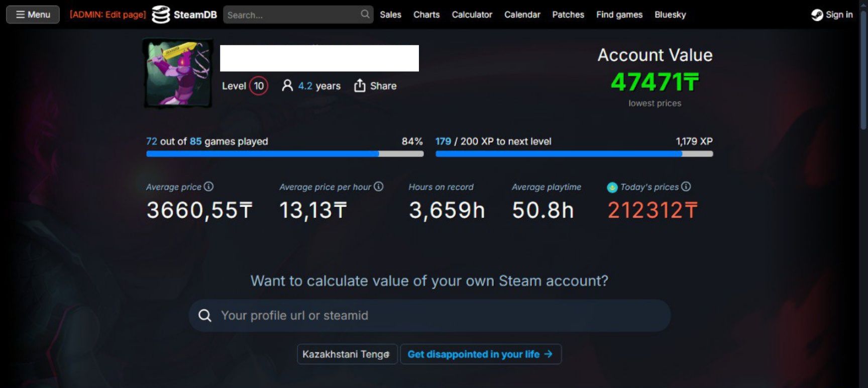The image size is (868, 388).
Task: Click the 3660,55₸ average price value
Action: pos(199,210)
